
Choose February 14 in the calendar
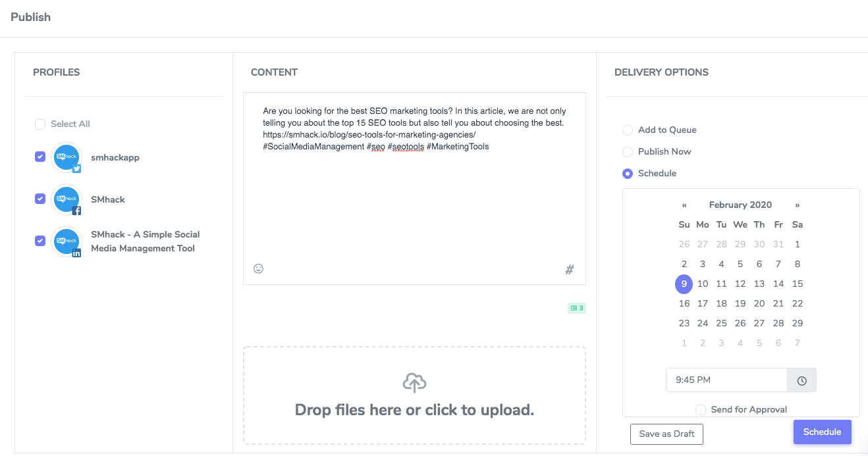778,284
